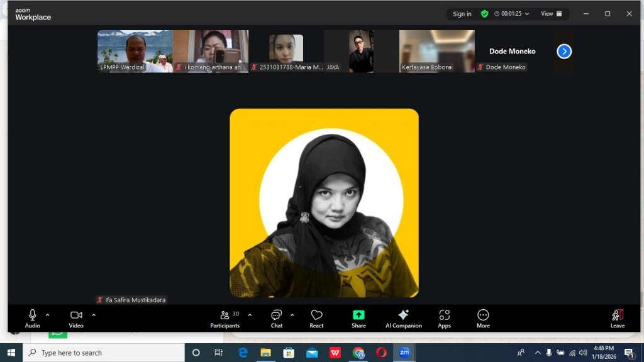Expand audio settings chevron

click(48, 315)
